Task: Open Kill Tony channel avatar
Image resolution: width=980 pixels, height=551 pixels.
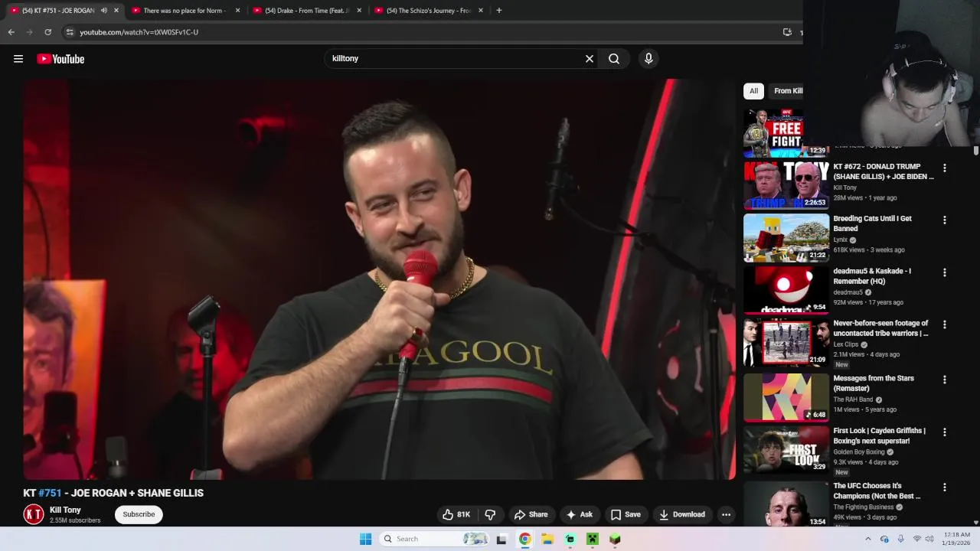Action: point(34,514)
